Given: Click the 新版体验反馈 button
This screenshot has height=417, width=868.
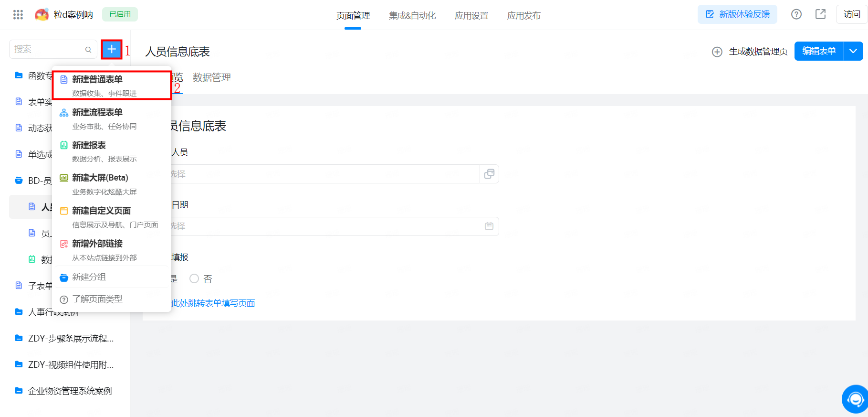Looking at the screenshot, I should pos(737,14).
